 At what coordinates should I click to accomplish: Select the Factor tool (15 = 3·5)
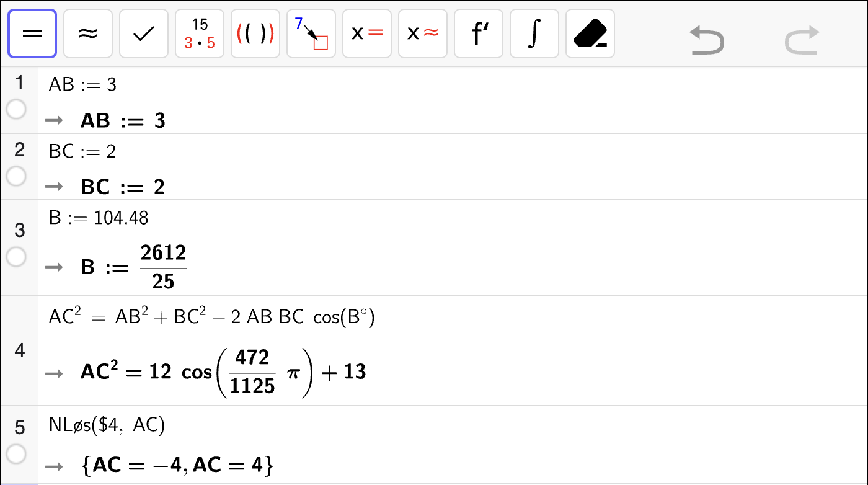click(x=200, y=33)
